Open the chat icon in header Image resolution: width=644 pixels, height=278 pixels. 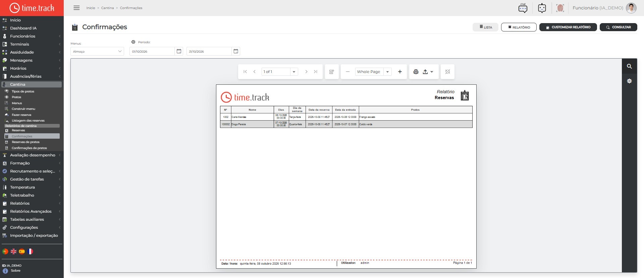[x=523, y=8]
